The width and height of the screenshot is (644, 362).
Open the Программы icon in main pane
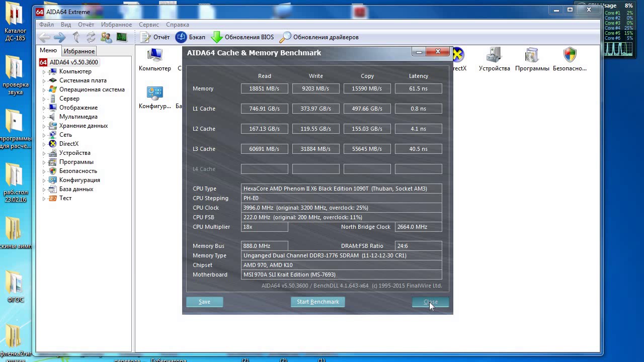(532, 59)
